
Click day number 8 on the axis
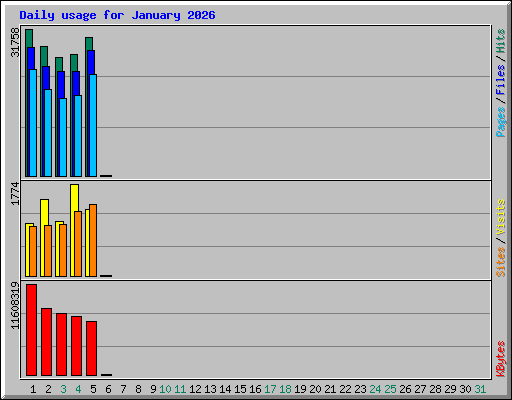coord(138,389)
